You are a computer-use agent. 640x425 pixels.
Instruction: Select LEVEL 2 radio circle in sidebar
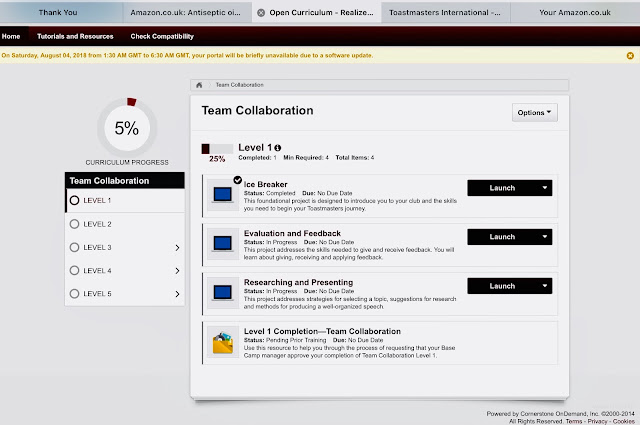coord(74,224)
